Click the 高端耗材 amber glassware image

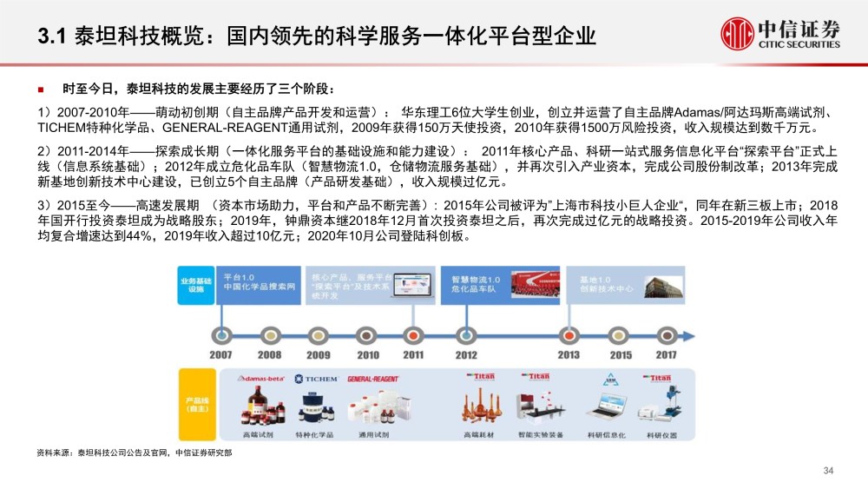tap(480, 405)
